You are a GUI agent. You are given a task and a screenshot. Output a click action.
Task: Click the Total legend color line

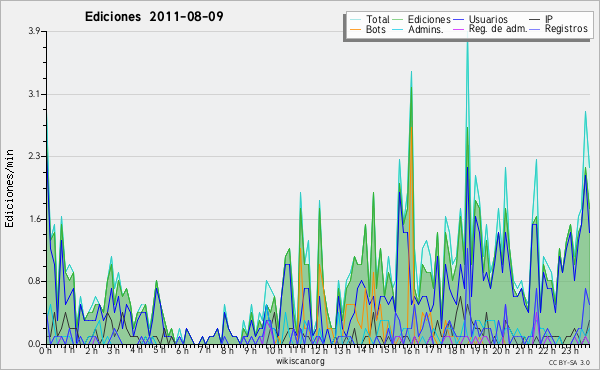[355, 20]
